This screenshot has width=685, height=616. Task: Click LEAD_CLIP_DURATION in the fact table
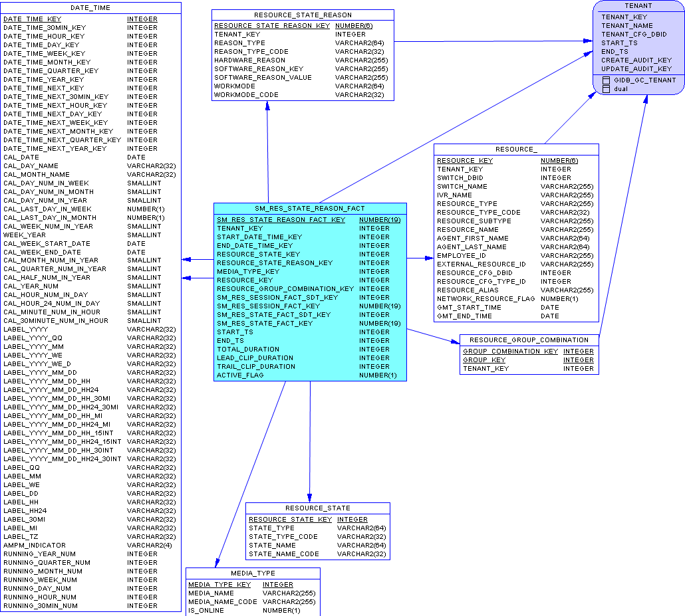tap(255, 358)
